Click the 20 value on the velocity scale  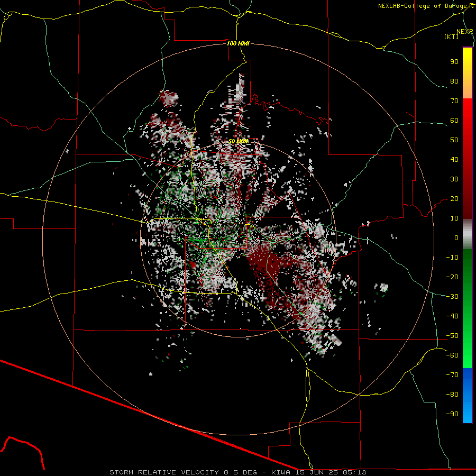(x=454, y=199)
